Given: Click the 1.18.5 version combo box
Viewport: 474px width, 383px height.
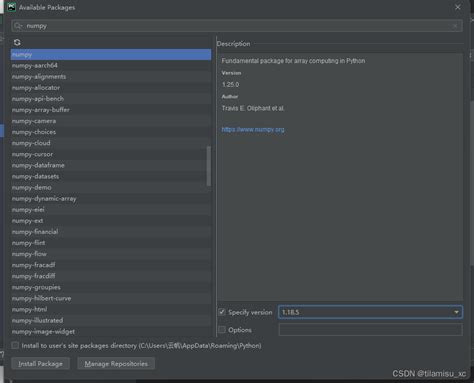Looking at the screenshot, I should pos(370,312).
